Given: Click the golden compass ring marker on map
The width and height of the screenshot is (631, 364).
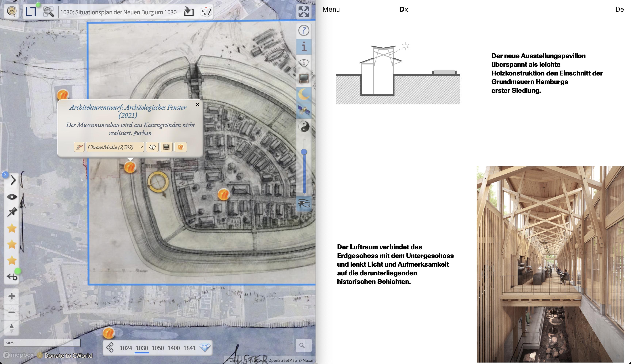Looking at the screenshot, I should click(158, 182).
